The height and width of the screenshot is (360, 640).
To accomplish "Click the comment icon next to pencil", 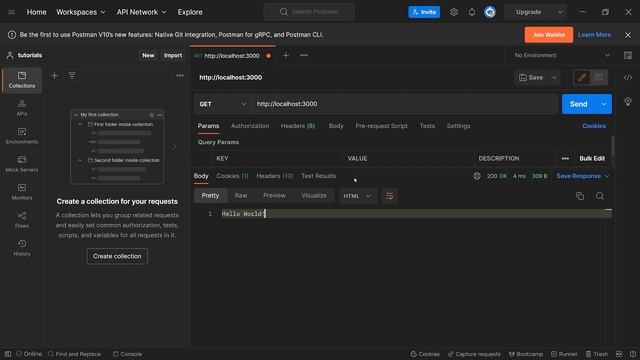I will pos(598,77).
